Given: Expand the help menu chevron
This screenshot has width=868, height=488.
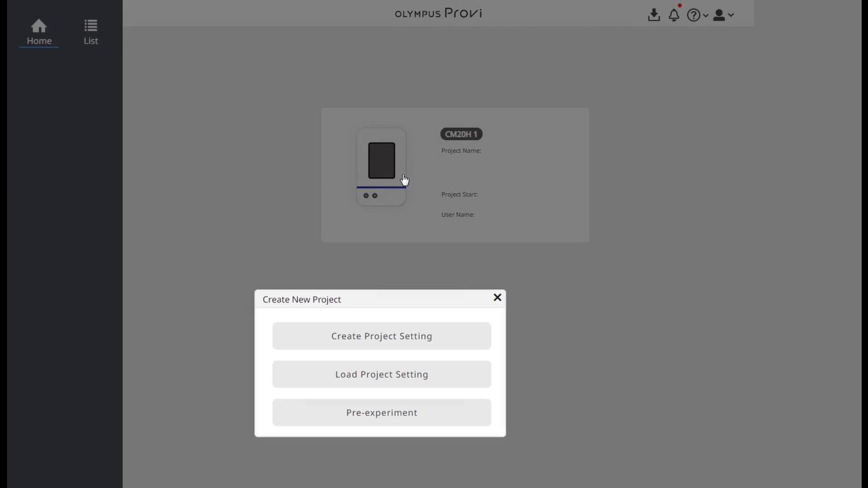Looking at the screenshot, I should tap(706, 15).
